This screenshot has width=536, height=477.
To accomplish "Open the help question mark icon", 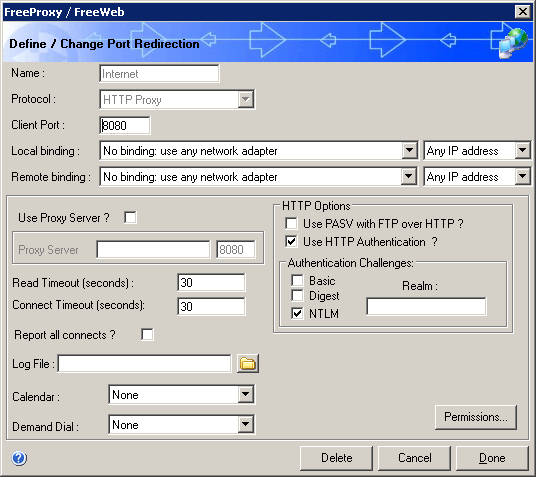I will [19, 458].
